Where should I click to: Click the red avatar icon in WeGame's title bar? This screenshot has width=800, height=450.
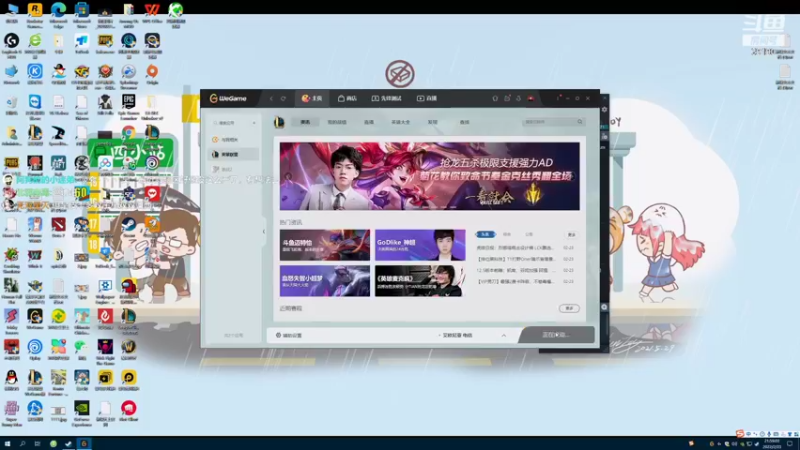531,98
